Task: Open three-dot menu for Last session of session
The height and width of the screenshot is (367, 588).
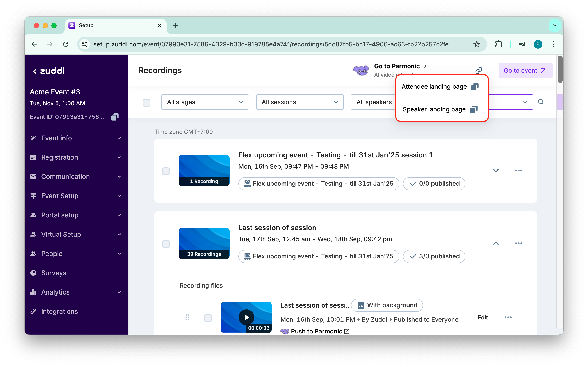Action: point(518,243)
